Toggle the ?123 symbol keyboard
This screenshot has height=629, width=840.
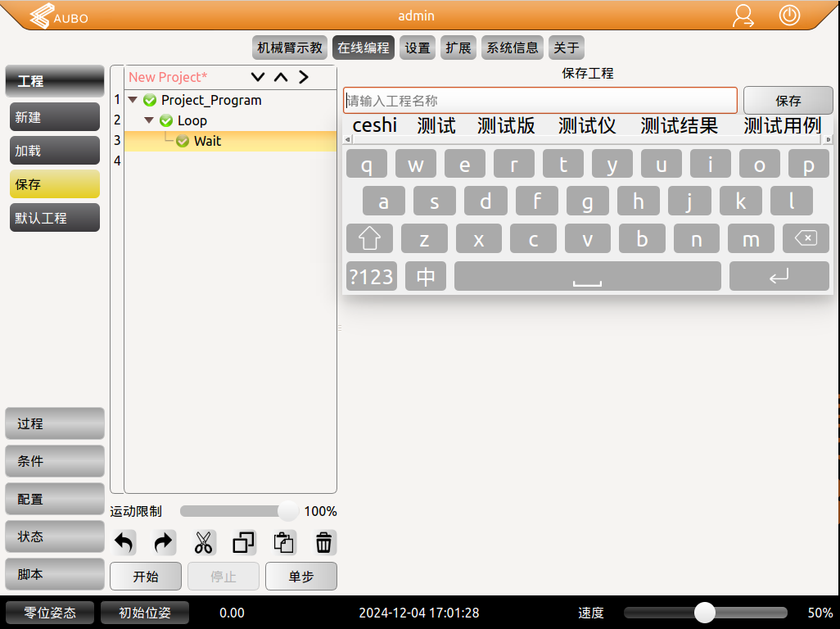[x=371, y=276]
